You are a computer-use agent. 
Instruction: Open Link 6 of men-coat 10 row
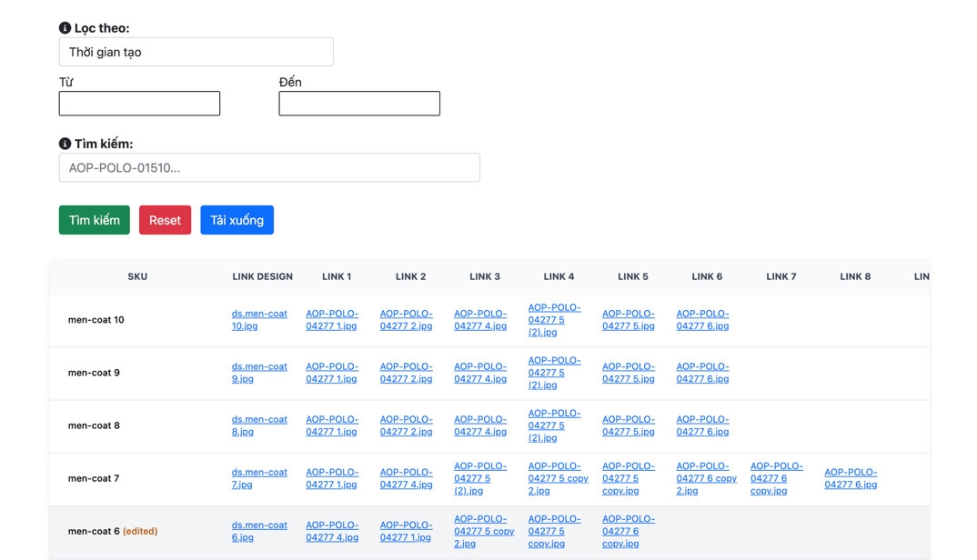click(x=703, y=320)
